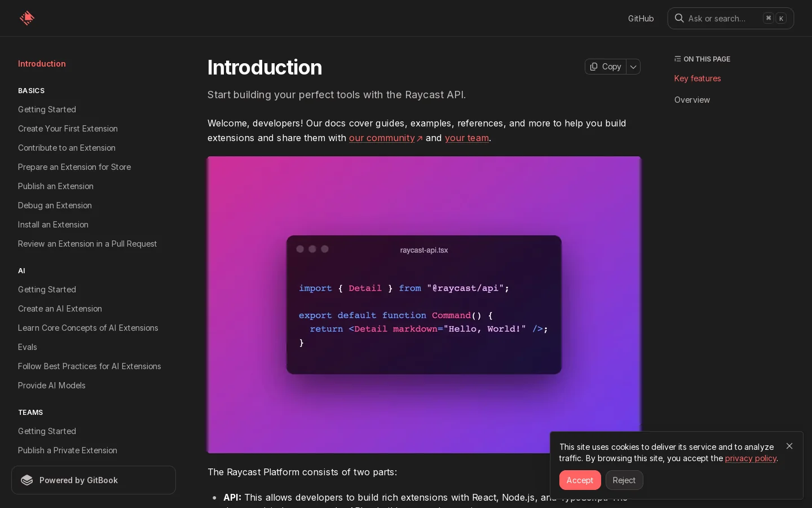Copy the page with the Copy button
Screen dimensions: 812x508
coord(606,67)
